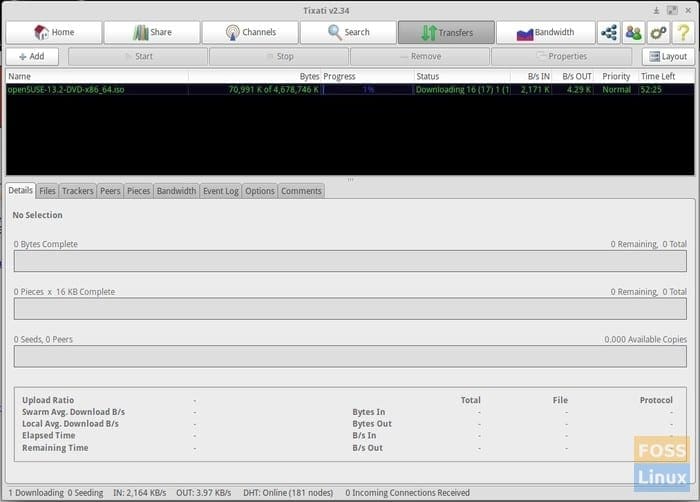Screen dimensions: 700x502
Task: Click the 52:25 time left value
Action: coord(651,90)
